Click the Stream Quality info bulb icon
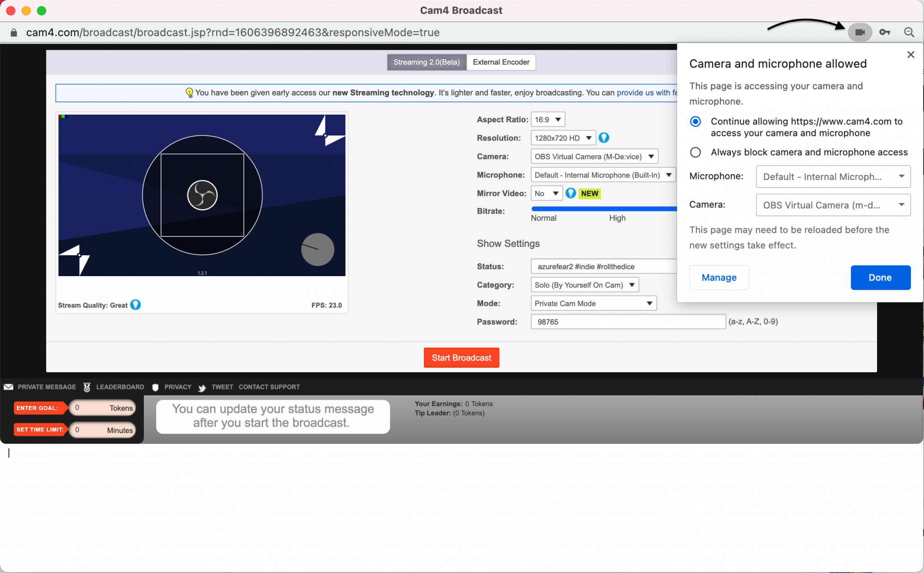 (135, 305)
